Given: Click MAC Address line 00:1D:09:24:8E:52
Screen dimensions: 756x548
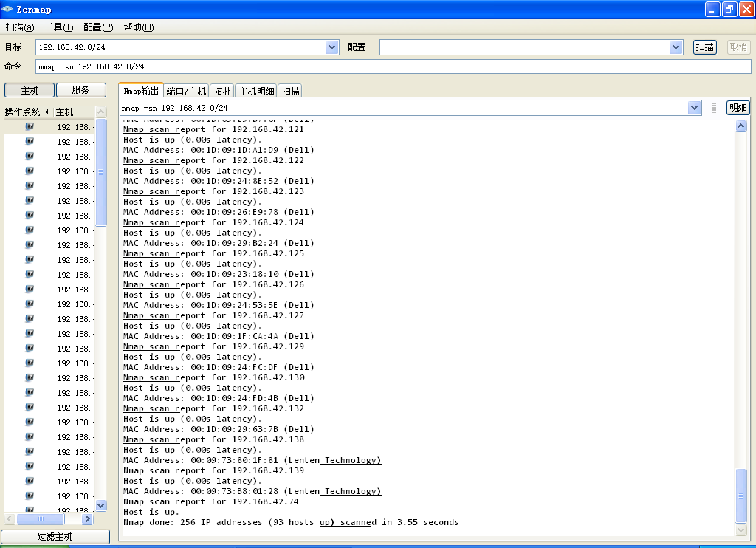Looking at the screenshot, I should tap(219, 181).
